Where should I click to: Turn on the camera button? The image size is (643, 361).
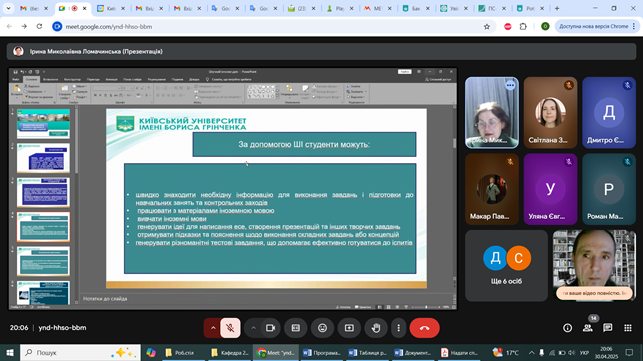[x=270, y=328]
